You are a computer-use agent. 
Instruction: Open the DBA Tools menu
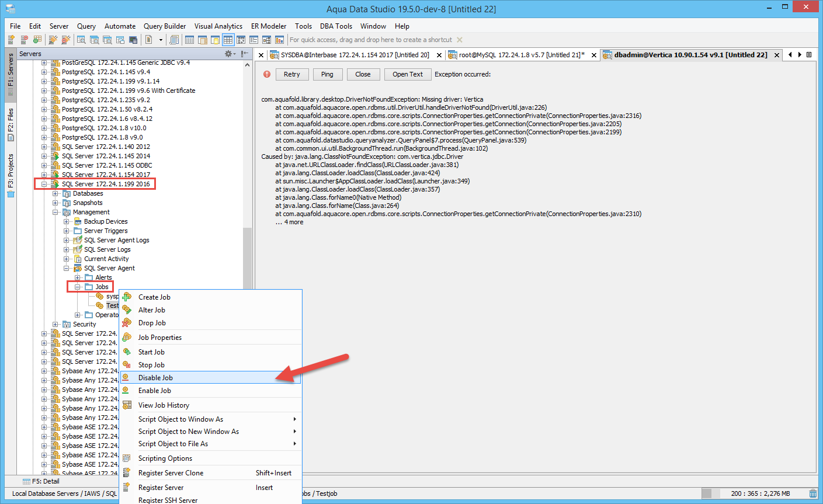pos(336,26)
